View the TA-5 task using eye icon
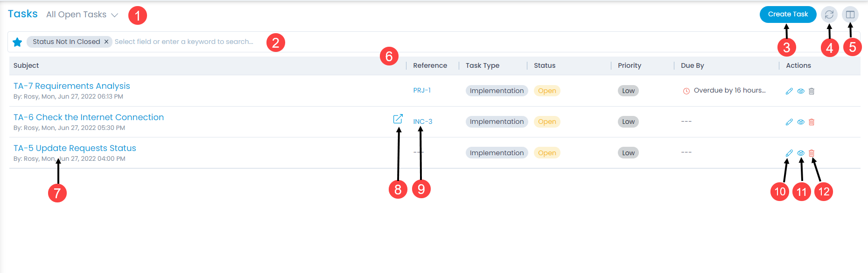This screenshot has height=273, width=868. coord(801,153)
